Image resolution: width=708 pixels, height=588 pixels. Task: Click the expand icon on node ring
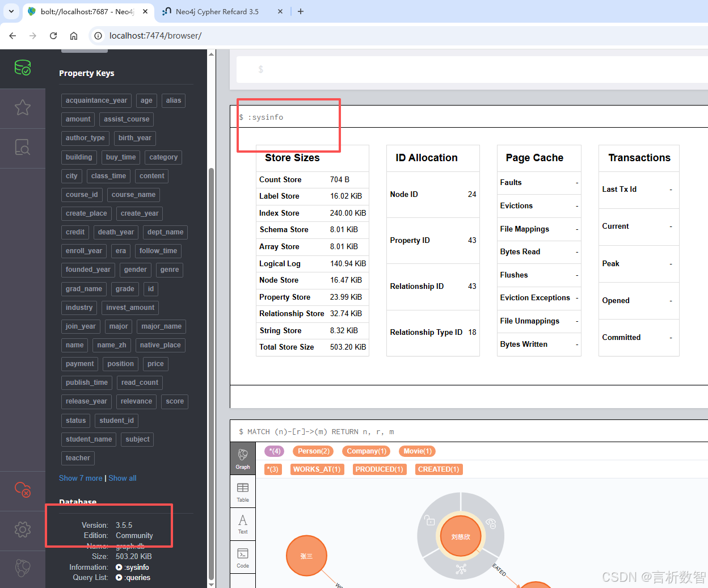point(461,568)
